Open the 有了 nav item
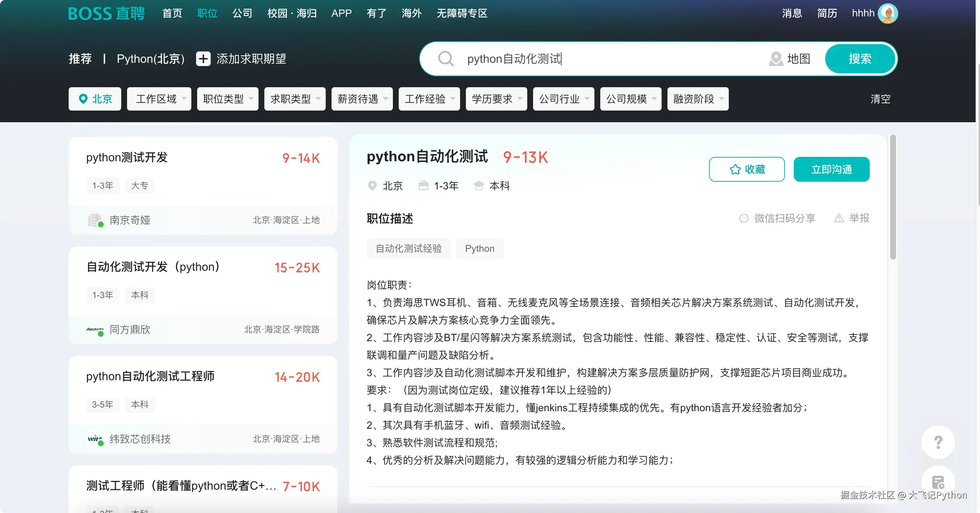980x513 pixels. pos(376,13)
